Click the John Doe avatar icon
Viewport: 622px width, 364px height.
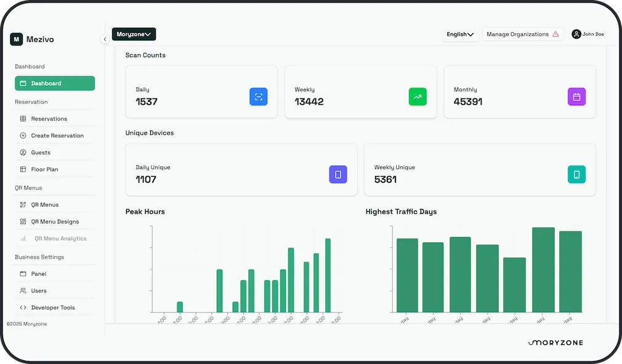coord(576,34)
